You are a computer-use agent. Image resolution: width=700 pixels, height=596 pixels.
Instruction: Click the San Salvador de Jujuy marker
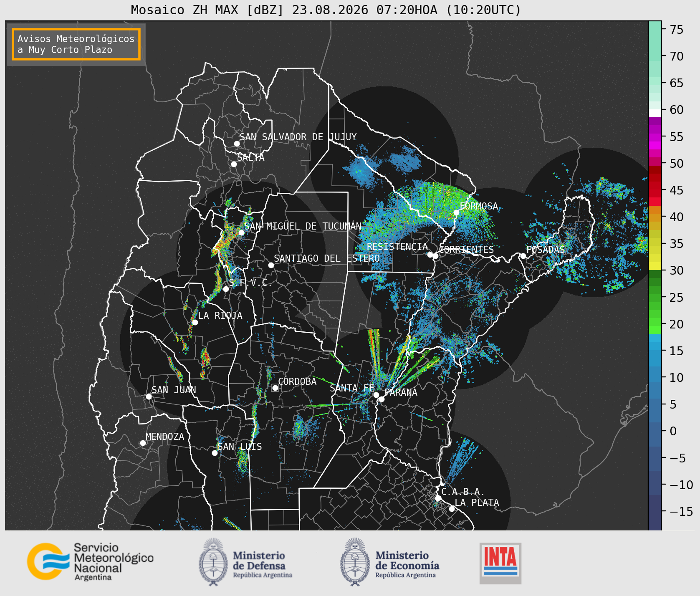click(x=237, y=144)
